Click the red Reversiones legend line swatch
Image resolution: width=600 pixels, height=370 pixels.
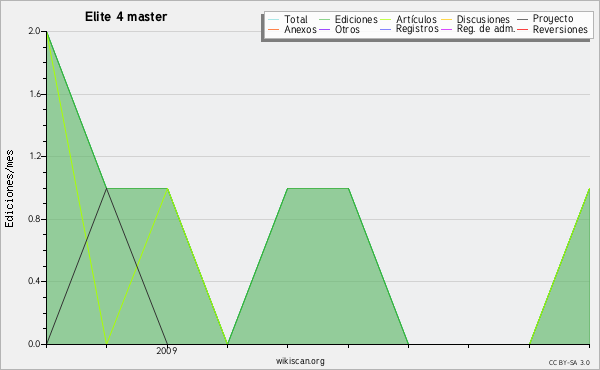pyautogui.click(x=522, y=29)
